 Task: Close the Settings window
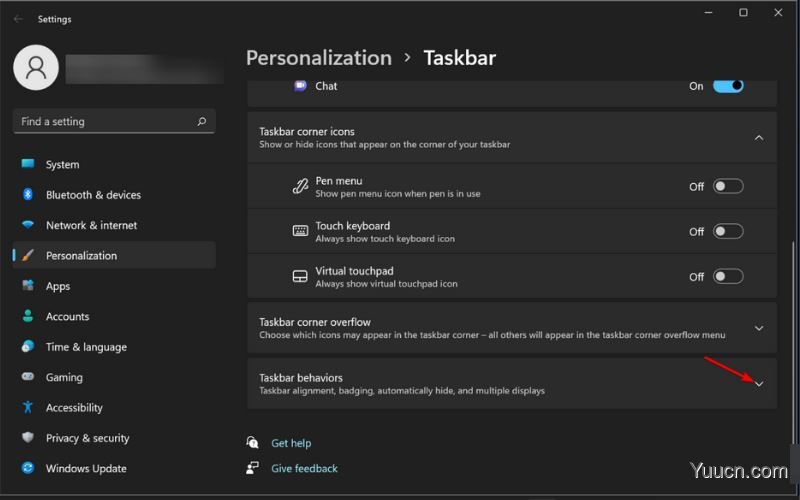click(778, 13)
